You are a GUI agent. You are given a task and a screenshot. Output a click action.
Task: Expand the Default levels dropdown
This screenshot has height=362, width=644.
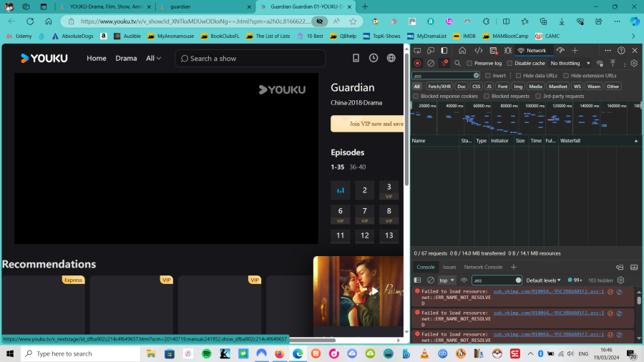coord(544,280)
